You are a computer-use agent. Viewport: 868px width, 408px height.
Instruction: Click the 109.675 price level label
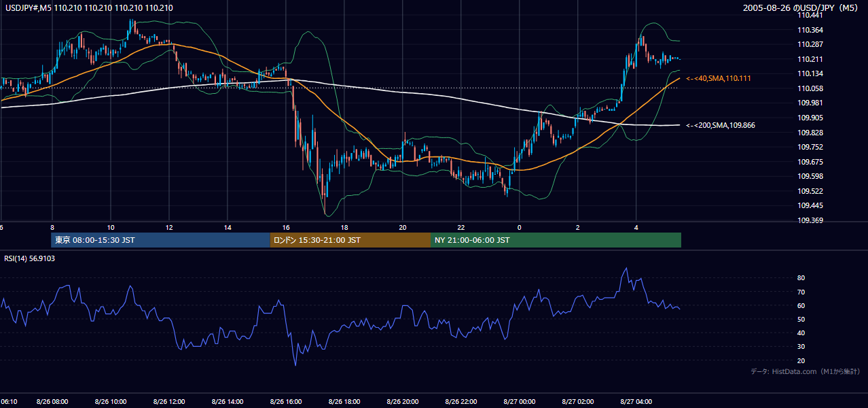point(810,162)
